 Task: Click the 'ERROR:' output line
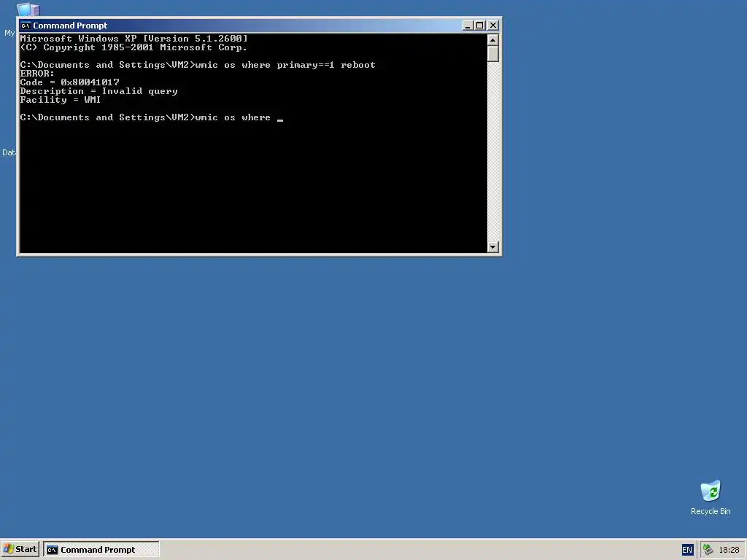coord(37,74)
